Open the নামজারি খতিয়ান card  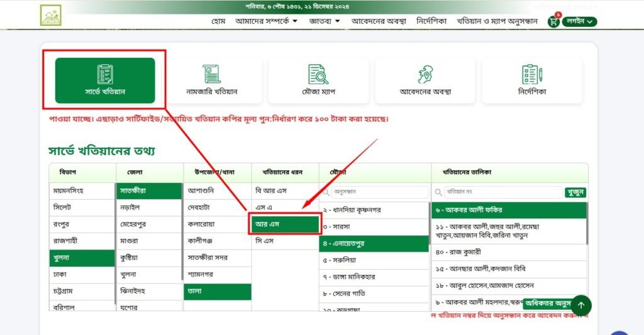point(212,80)
